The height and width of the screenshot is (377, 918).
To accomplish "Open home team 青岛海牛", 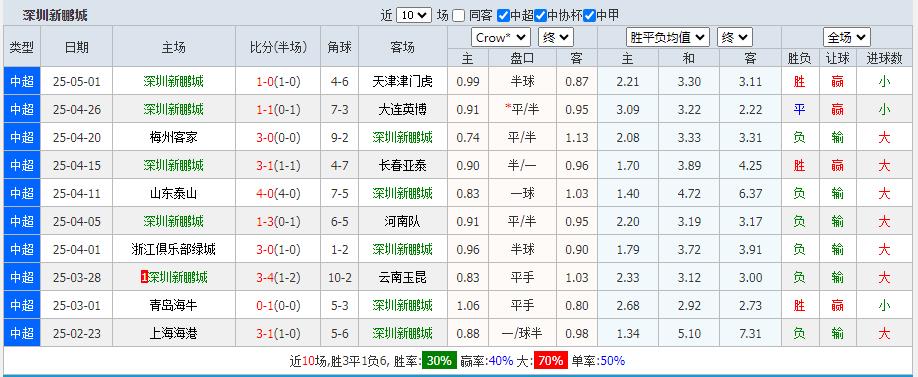I will pos(173,306).
